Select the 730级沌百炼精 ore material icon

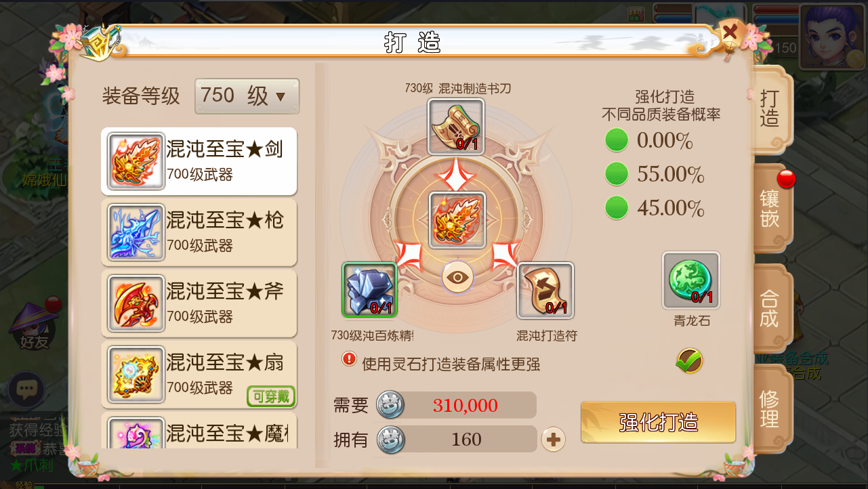tap(369, 290)
